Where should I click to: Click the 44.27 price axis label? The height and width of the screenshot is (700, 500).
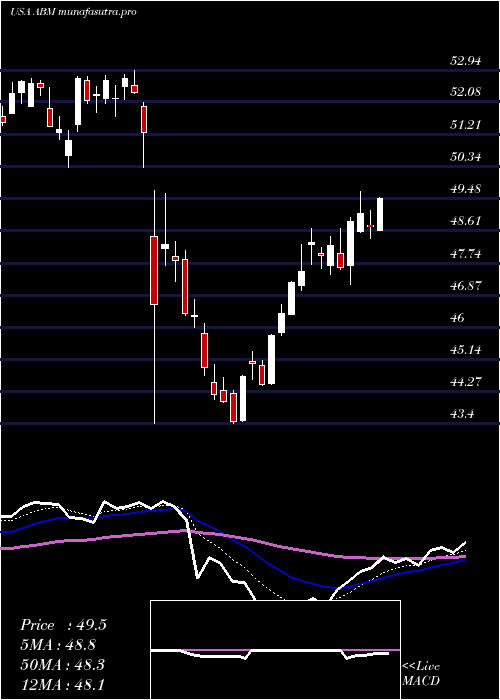(x=466, y=382)
